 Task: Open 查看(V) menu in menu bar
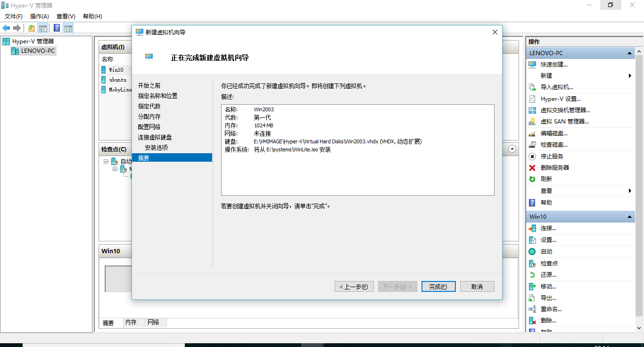tap(66, 17)
